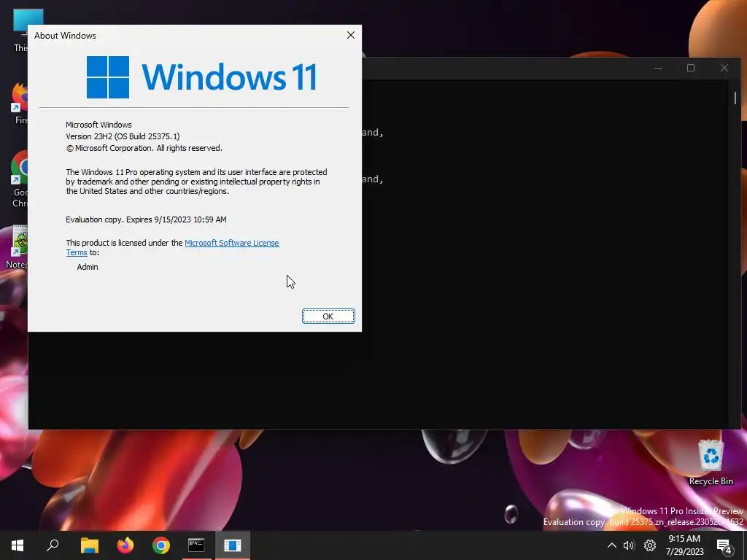Select the Firefox desktop shortcut
The width and height of the screenshot is (747, 560).
click(x=19, y=103)
